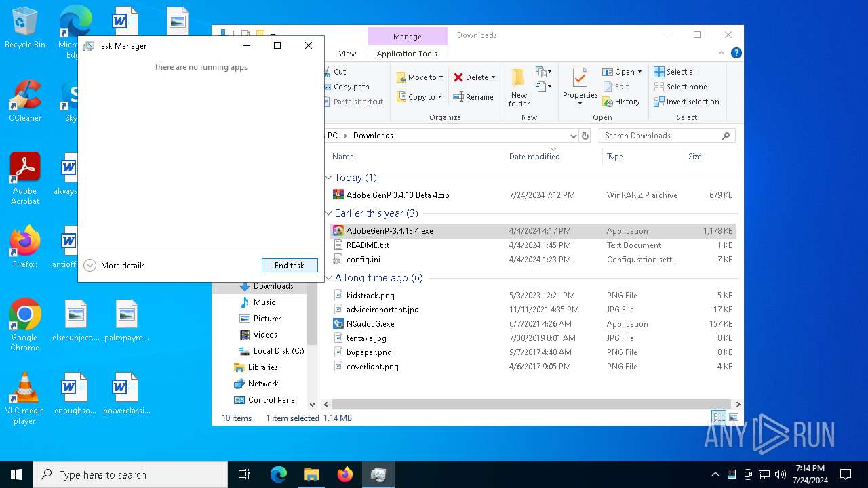Sort files by the Type column

coord(643,157)
